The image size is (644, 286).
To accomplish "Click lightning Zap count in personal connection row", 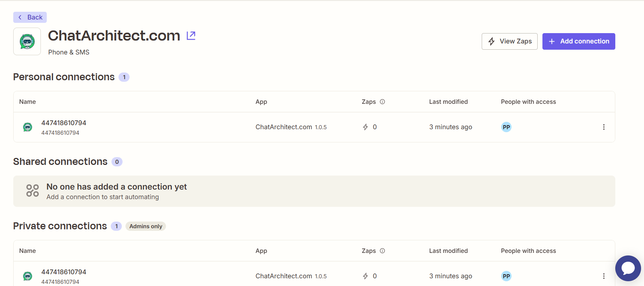I will click(369, 127).
